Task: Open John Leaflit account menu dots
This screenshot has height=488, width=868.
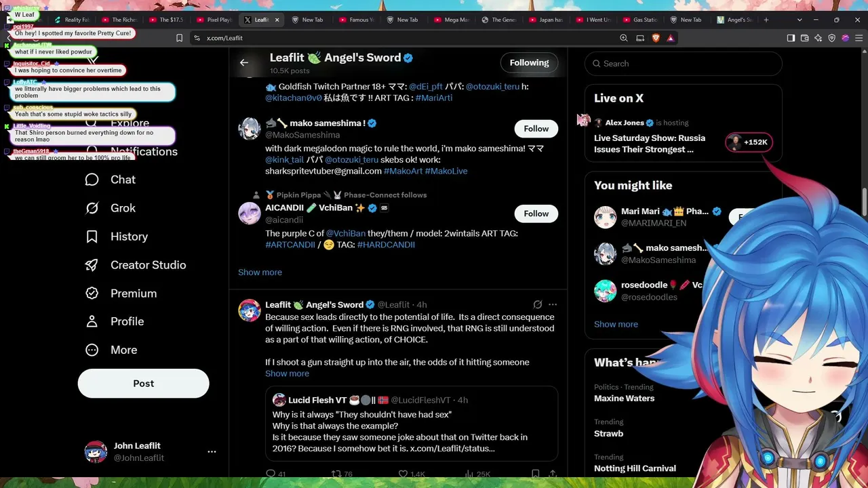Action: click(x=212, y=451)
